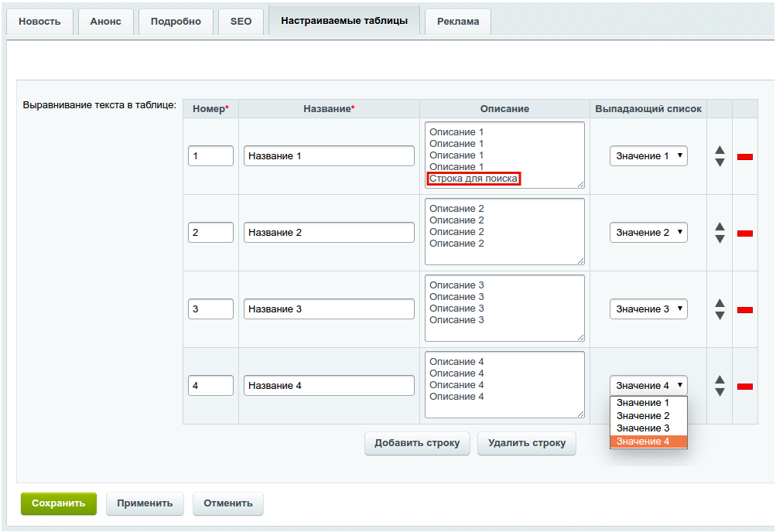This screenshot has width=776, height=532.
Task: Click into the Название 1 text field
Action: click(x=329, y=156)
